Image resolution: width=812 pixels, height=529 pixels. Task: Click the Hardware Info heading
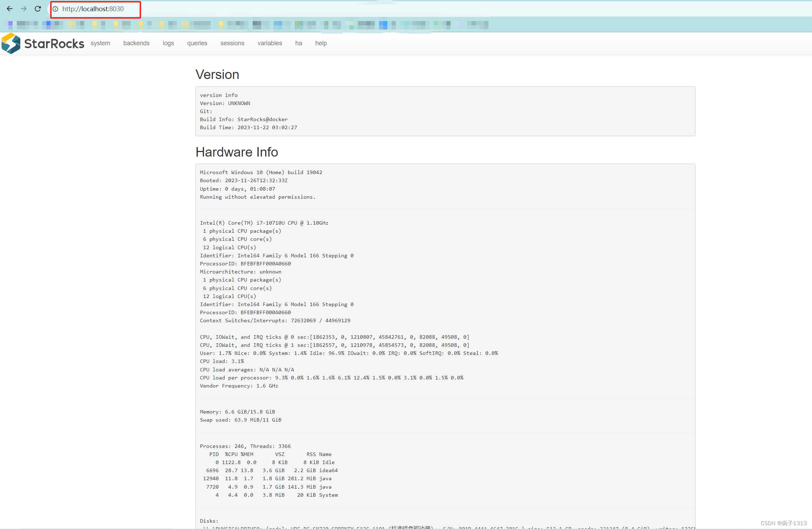pos(237,152)
